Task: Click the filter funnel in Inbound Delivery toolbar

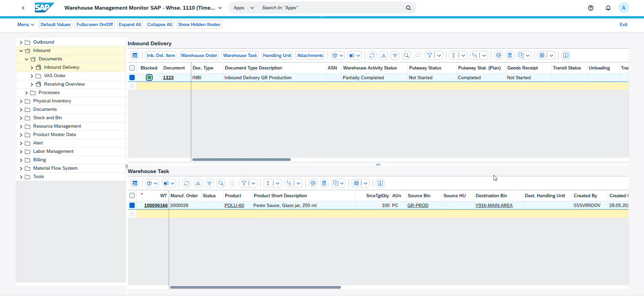Action: click(x=429, y=56)
